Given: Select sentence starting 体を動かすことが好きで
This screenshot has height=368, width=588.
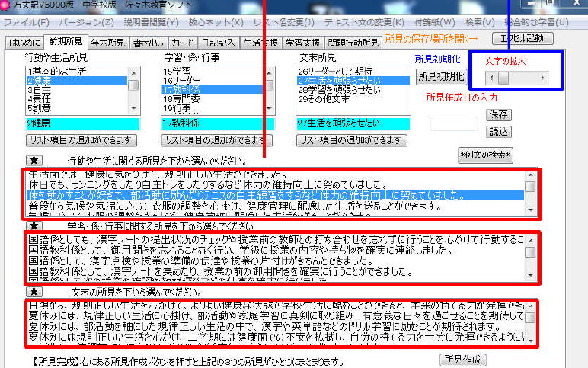Looking at the screenshot, I should [275, 195].
